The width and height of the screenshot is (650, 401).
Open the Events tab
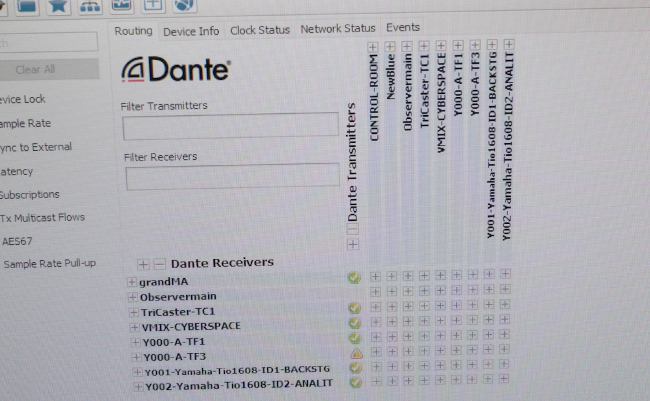click(403, 27)
